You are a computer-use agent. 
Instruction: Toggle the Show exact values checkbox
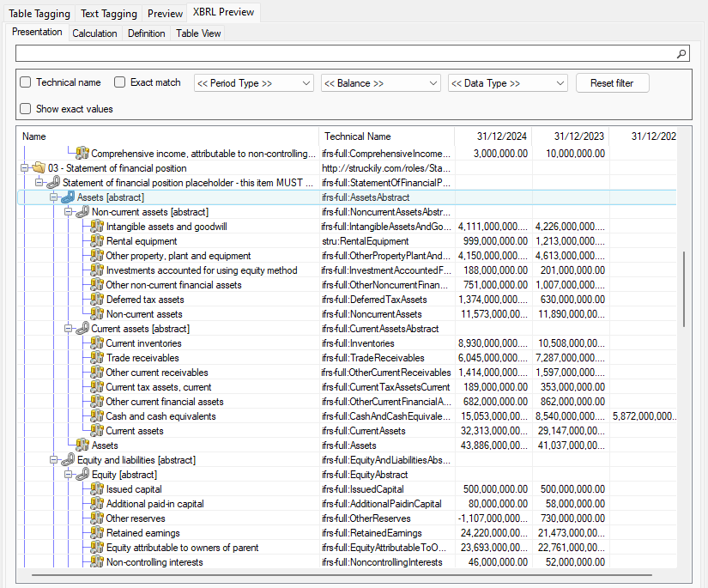click(x=26, y=109)
